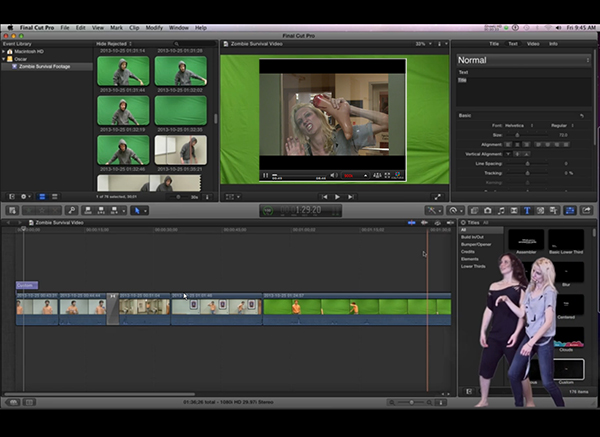Set vertical alignment to top
Screen dimensions: 600x437
pyautogui.click(x=508, y=154)
